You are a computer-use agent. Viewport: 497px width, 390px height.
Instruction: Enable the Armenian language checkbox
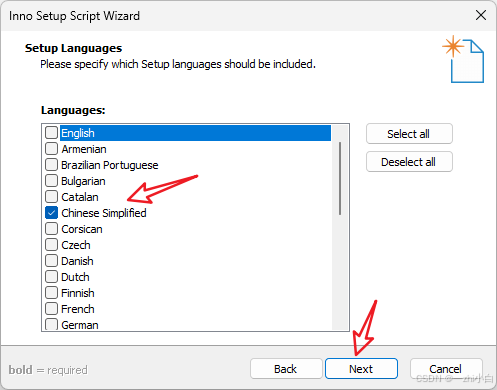pos(51,149)
